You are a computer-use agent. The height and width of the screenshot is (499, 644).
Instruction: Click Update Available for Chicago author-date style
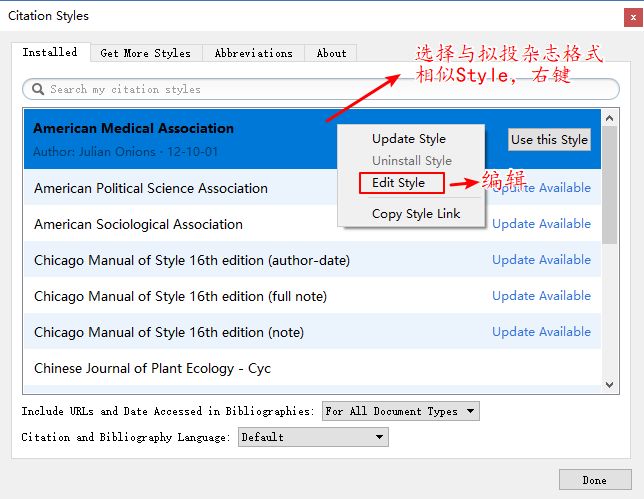tap(541, 260)
